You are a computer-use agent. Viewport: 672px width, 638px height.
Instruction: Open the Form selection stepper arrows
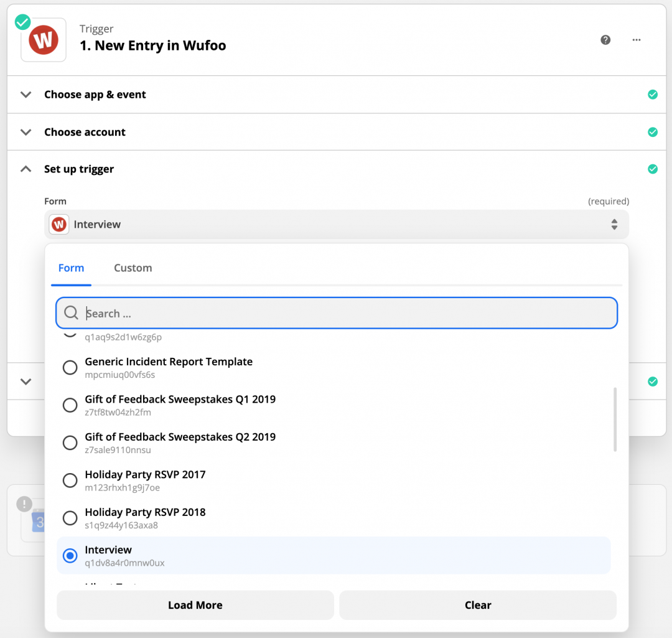[x=614, y=224]
